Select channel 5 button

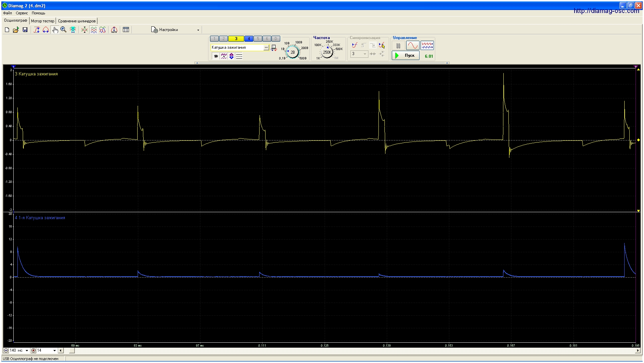(258, 39)
